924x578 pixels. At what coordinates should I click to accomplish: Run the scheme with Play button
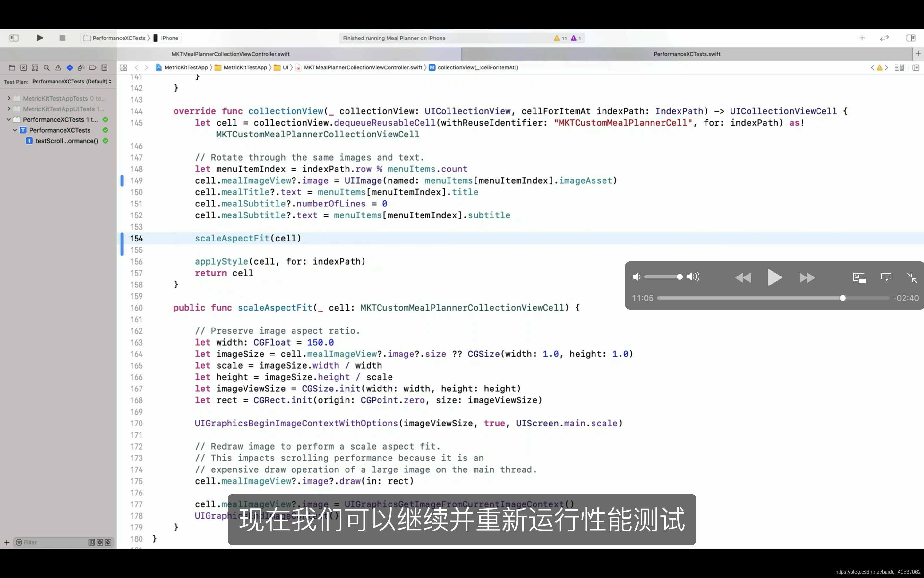40,38
